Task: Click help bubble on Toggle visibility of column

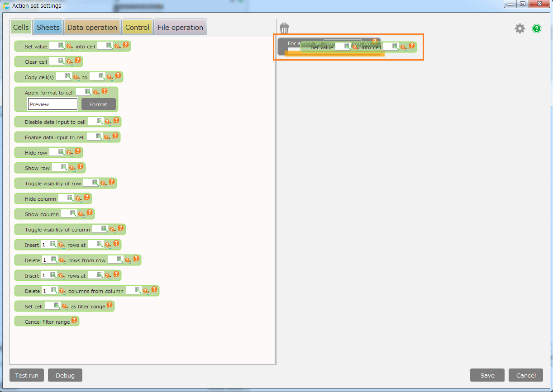Action: point(121,228)
